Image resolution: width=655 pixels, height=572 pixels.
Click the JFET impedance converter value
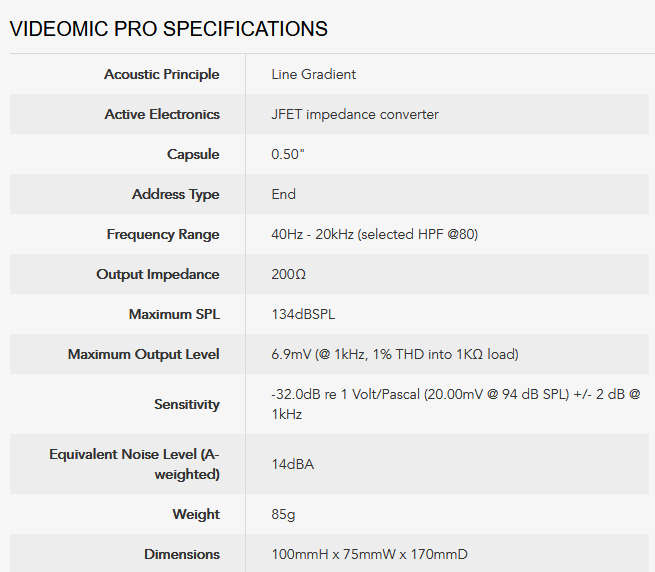[x=355, y=114]
